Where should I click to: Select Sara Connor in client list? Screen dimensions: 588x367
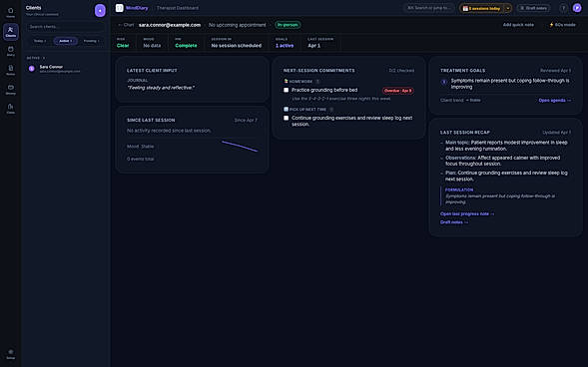coord(66,69)
